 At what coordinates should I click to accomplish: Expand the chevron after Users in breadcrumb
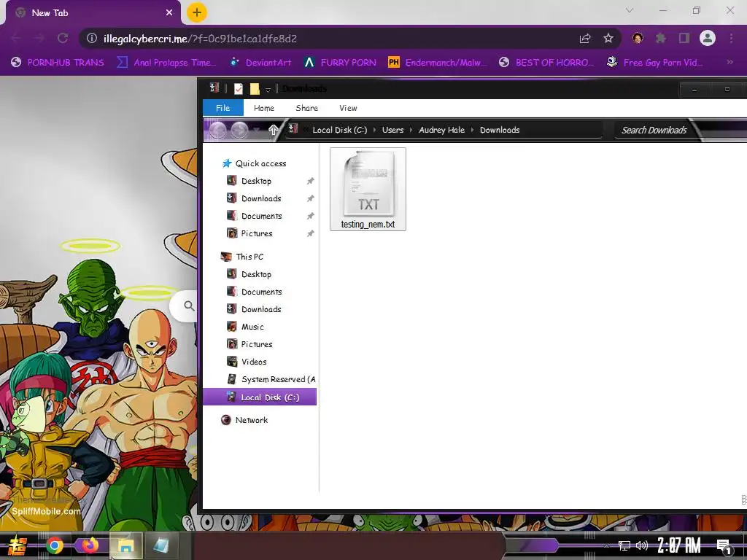[411, 130]
